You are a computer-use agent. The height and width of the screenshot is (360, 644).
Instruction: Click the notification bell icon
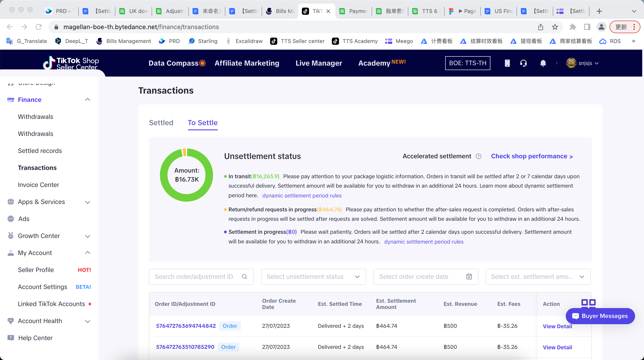coord(543,63)
